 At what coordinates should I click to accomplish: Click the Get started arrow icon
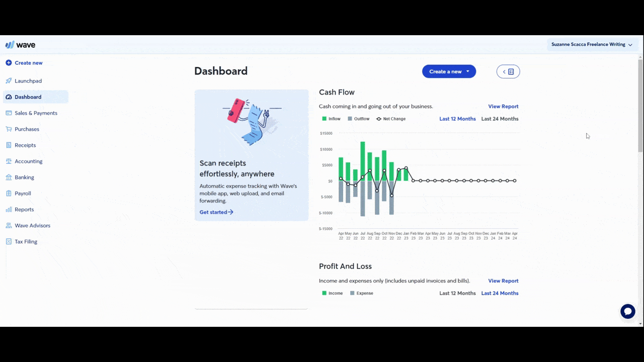(x=230, y=212)
